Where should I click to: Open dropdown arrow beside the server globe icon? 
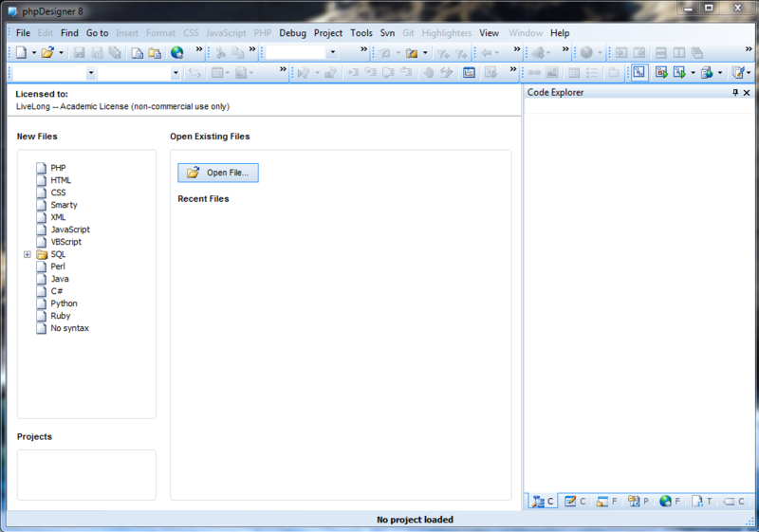click(720, 73)
